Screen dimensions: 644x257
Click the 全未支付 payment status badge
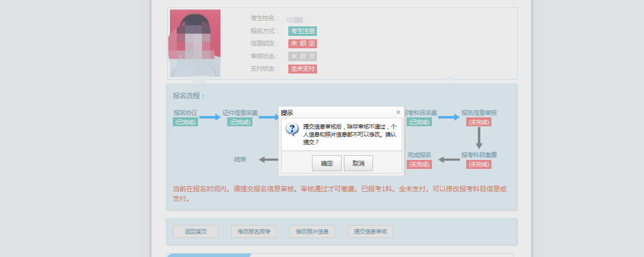[x=302, y=69]
